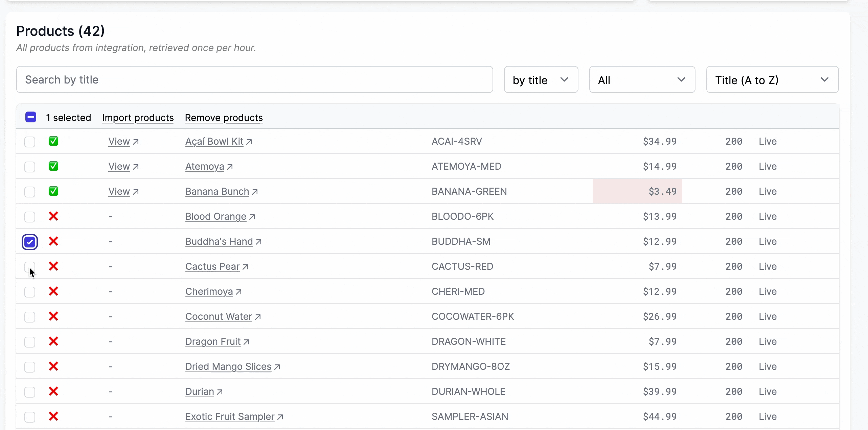The image size is (868, 430).
Task: Click the green check icon on Banana Bunch row
Action: coord(53,191)
